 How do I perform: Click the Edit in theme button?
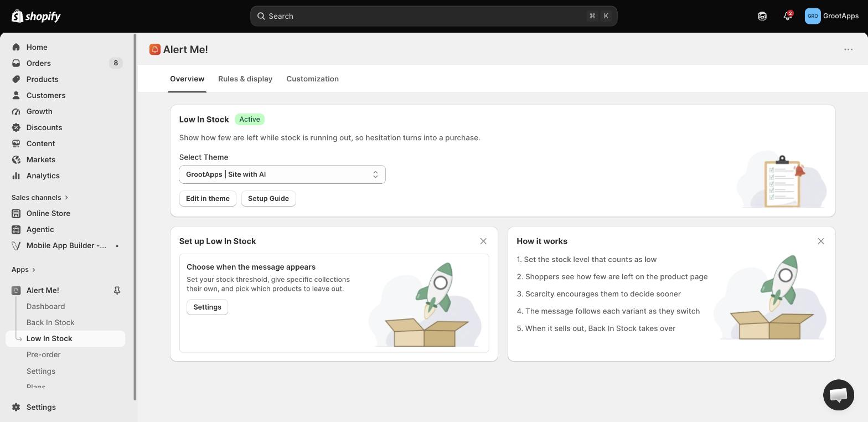pyautogui.click(x=208, y=198)
